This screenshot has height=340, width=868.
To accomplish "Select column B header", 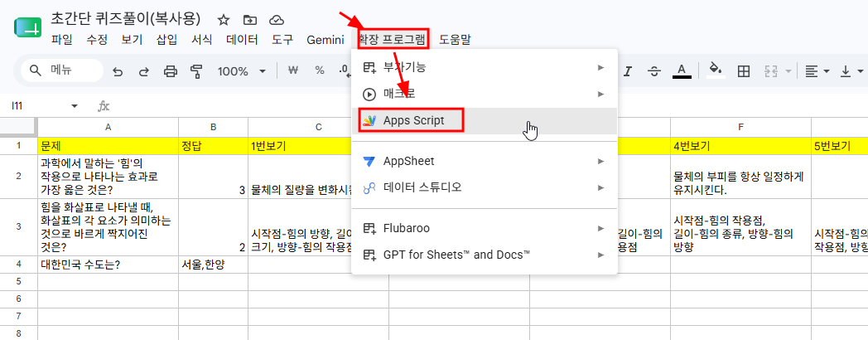I will coord(213,127).
